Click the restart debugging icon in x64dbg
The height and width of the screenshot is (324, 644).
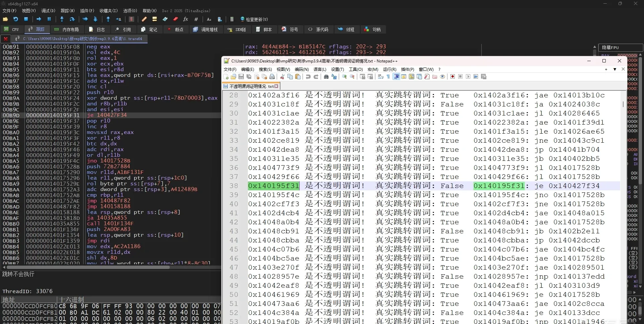tap(15, 19)
